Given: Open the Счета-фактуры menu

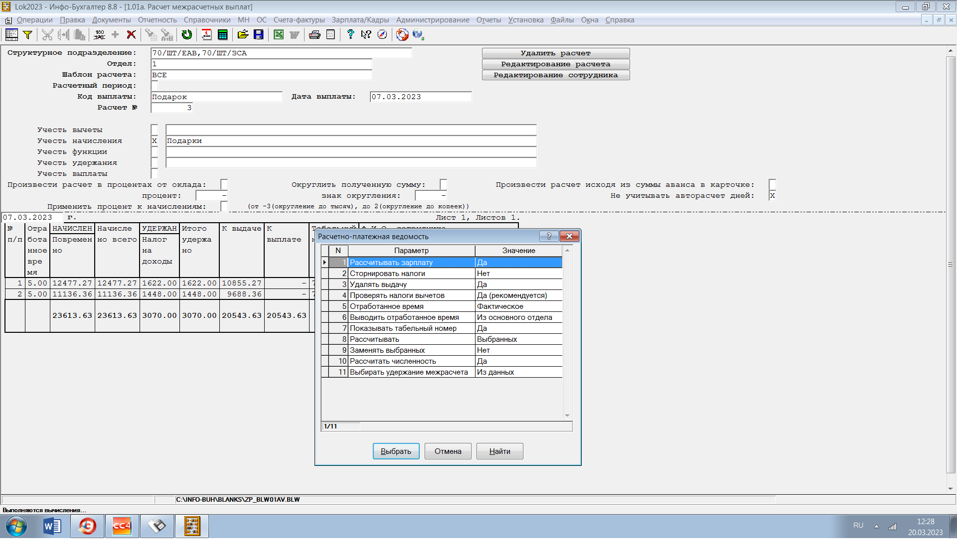Looking at the screenshot, I should [299, 20].
